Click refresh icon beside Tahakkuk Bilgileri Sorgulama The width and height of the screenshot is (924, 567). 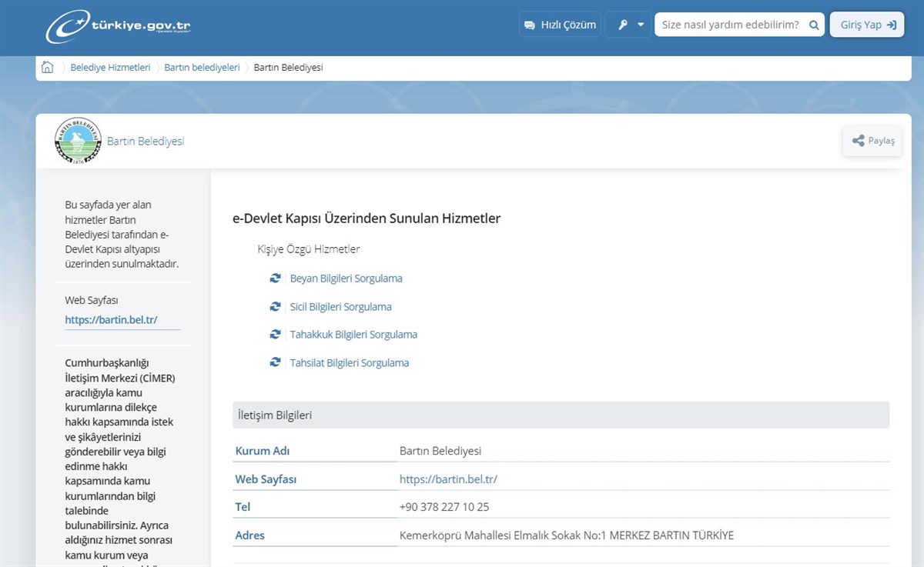coord(275,335)
